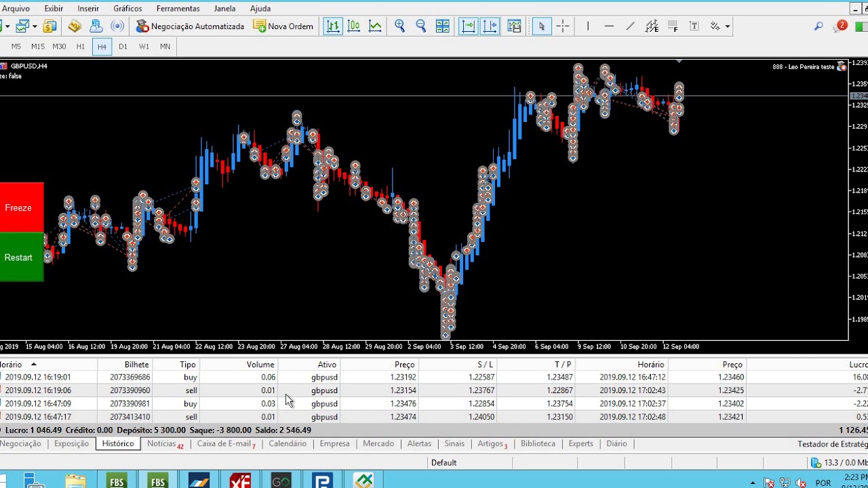Zoom out on the chart
The image size is (868, 488).
point(421,26)
